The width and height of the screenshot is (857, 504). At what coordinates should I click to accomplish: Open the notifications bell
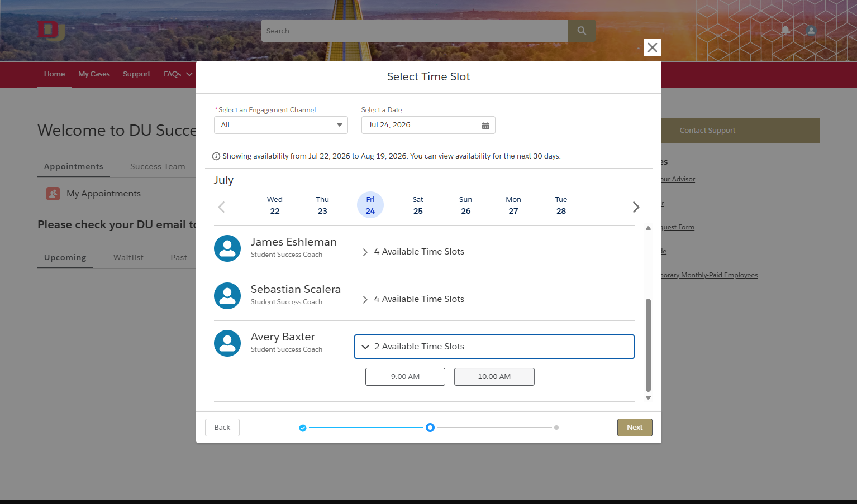tap(785, 31)
